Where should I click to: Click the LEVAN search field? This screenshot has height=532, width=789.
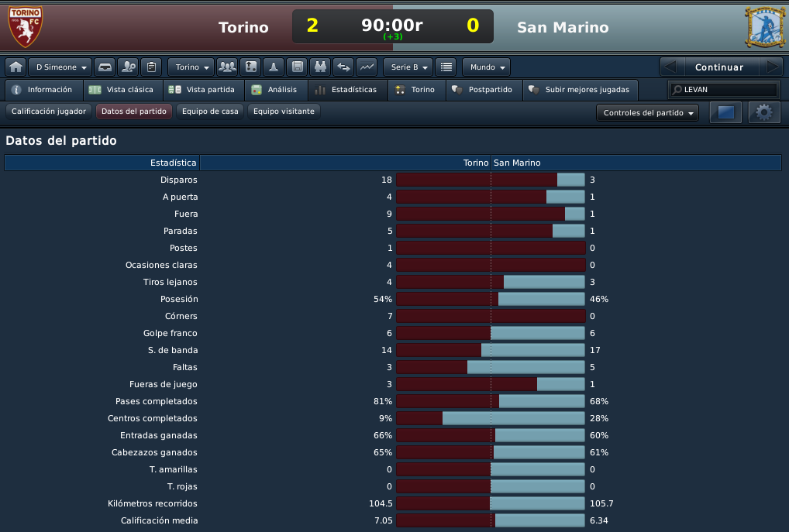(725, 90)
